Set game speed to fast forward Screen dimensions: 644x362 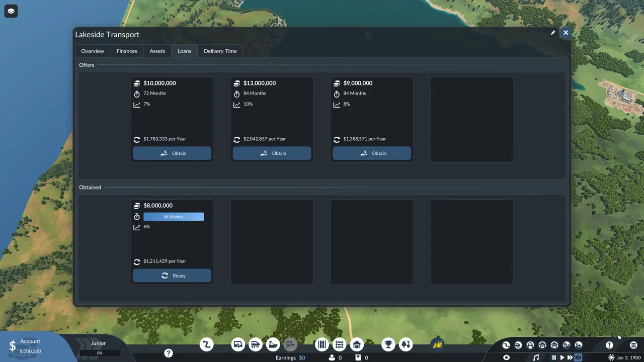[570, 357]
